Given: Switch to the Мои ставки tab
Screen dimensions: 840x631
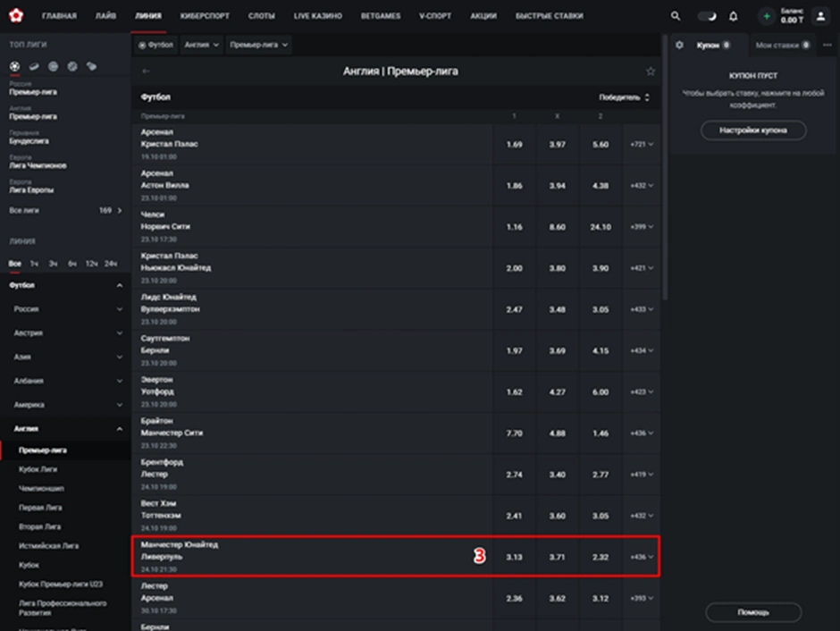Looking at the screenshot, I should tap(783, 45).
